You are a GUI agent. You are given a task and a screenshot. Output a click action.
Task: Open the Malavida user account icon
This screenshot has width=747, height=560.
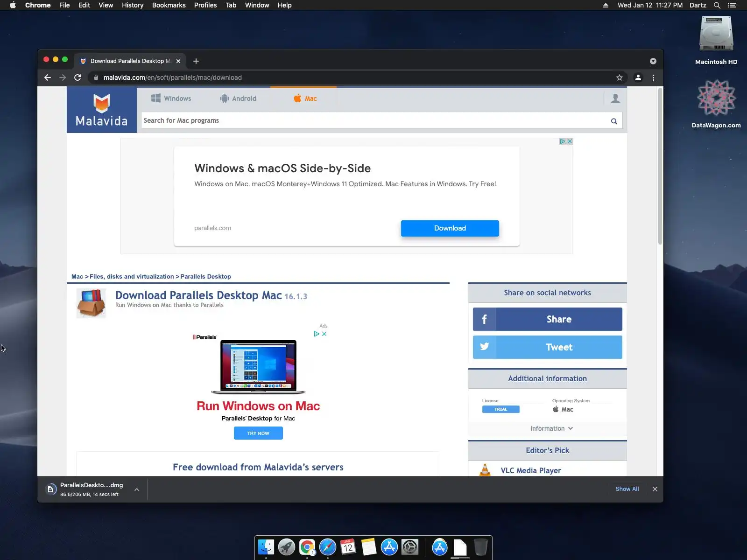point(615,98)
